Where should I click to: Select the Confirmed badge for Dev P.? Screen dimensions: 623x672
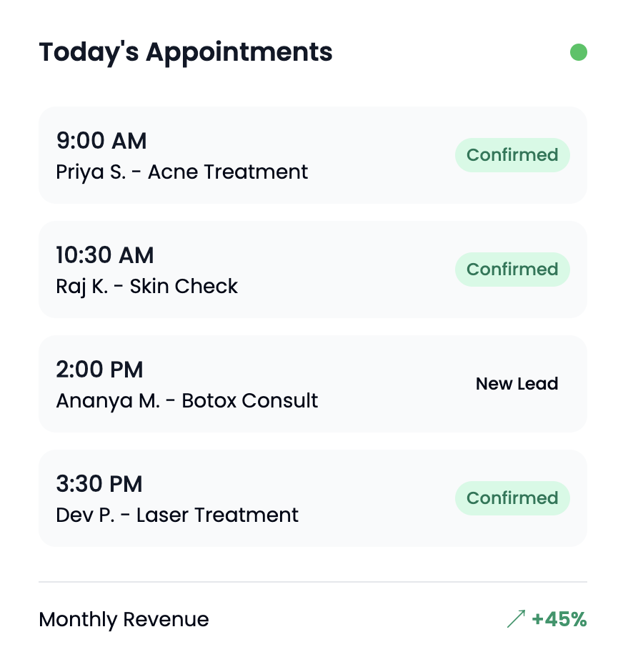pyautogui.click(x=512, y=498)
